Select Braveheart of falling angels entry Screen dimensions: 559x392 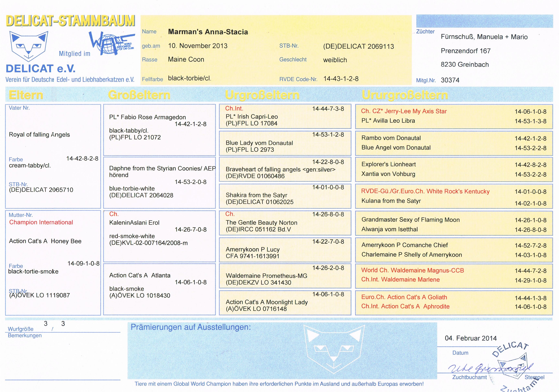pyautogui.click(x=280, y=169)
